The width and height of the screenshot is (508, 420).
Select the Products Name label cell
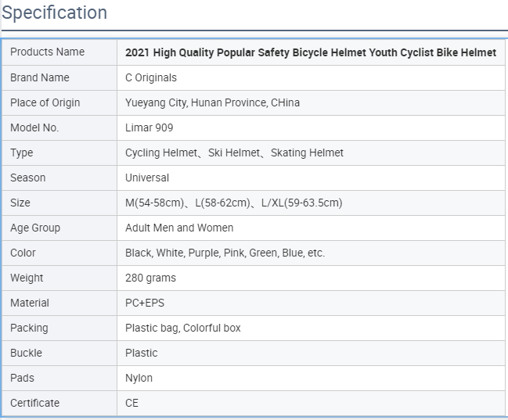point(59,52)
